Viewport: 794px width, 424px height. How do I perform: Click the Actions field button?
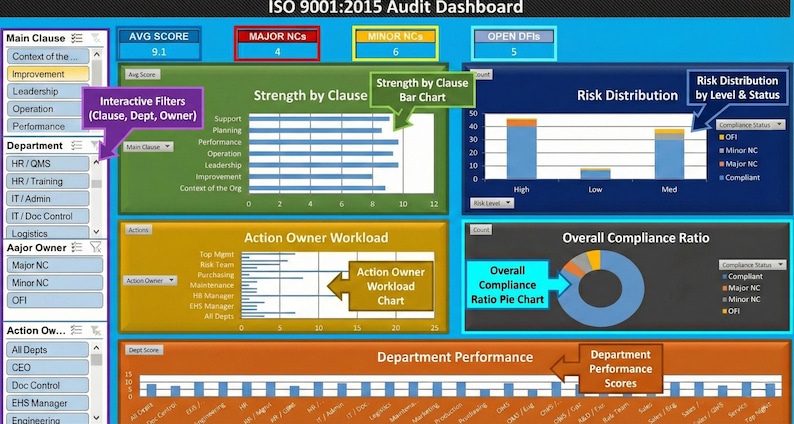click(138, 230)
